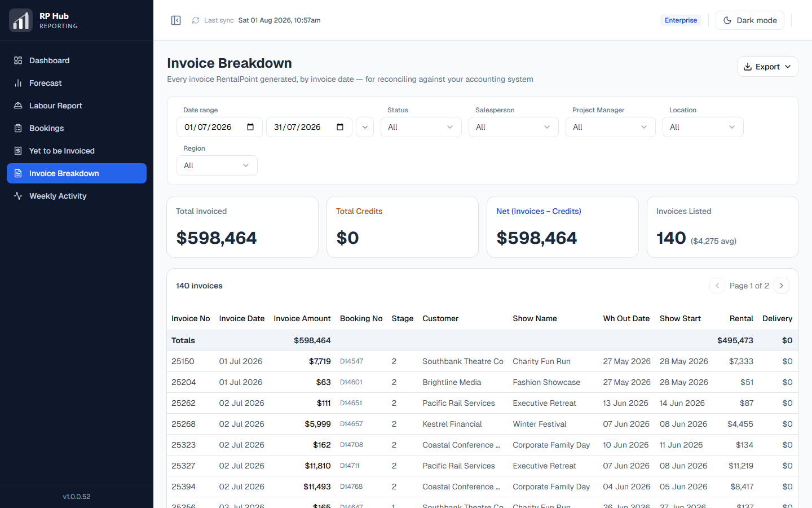Sort by Customer column header
Viewport: 812px width, 508px height.
point(440,318)
